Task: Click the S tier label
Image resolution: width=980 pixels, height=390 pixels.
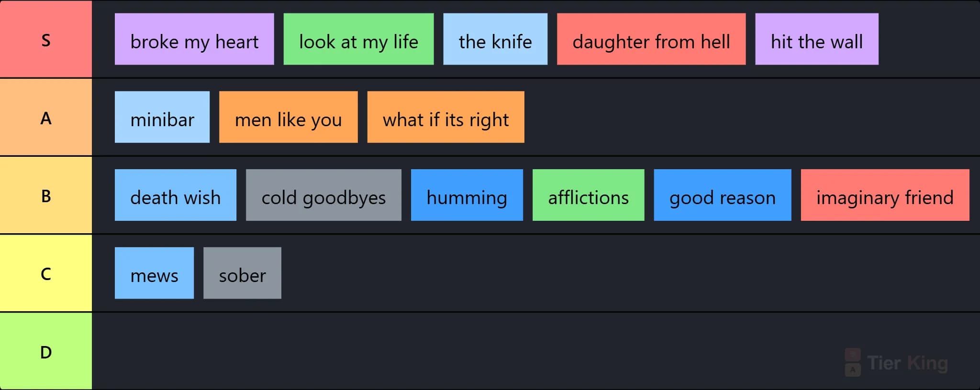Action: [46, 39]
